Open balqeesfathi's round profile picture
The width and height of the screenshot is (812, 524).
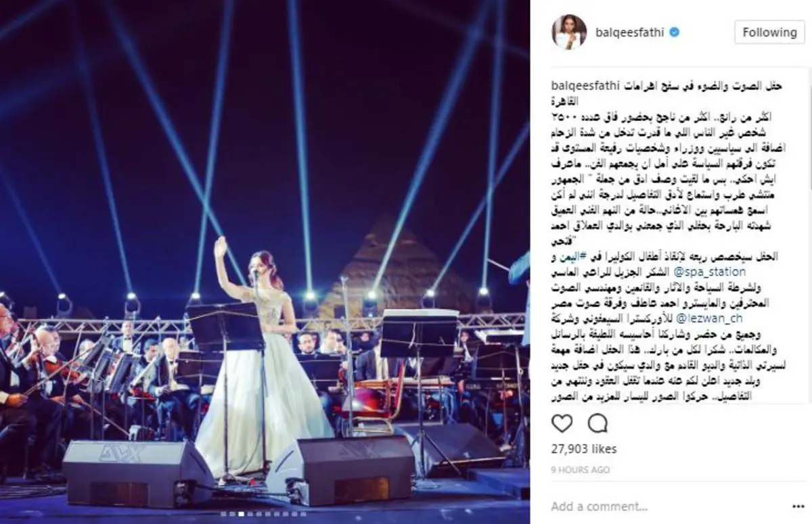pos(569,32)
